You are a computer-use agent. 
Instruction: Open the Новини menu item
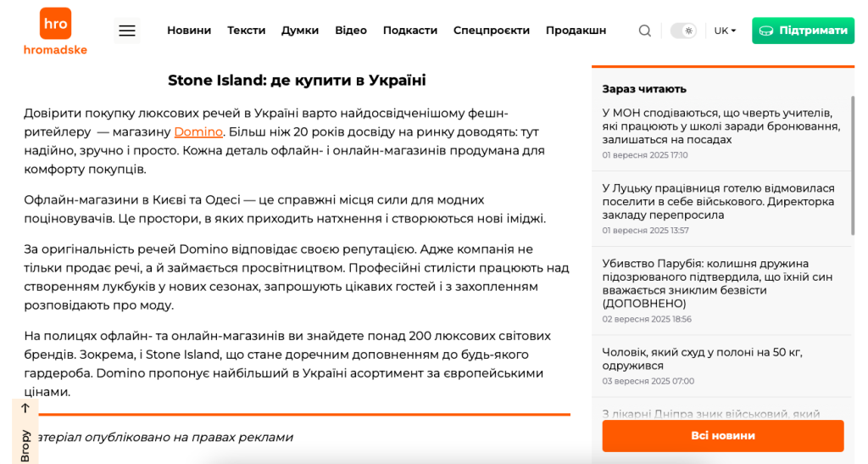[189, 31]
